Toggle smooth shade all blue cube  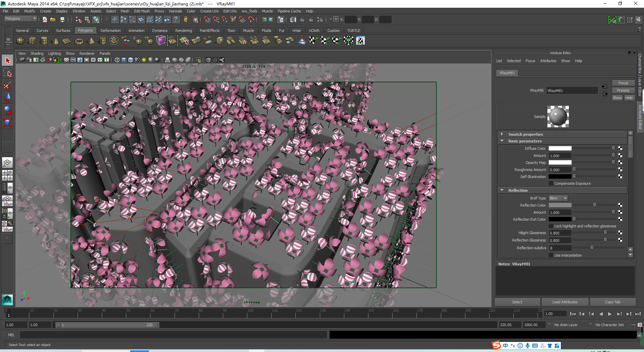(124, 60)
